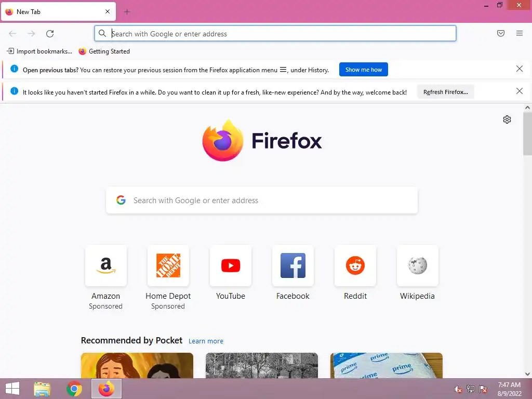Open the Windows Start menu
Screen dimensions: 532x399
(12, 389)
